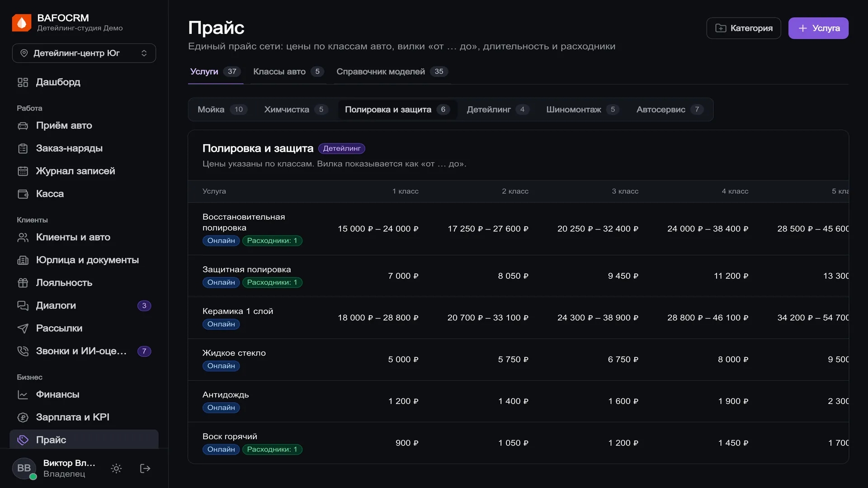This screenshot has height=488, width=868.
Task: Click the Категория button
Action: [744, 28]
